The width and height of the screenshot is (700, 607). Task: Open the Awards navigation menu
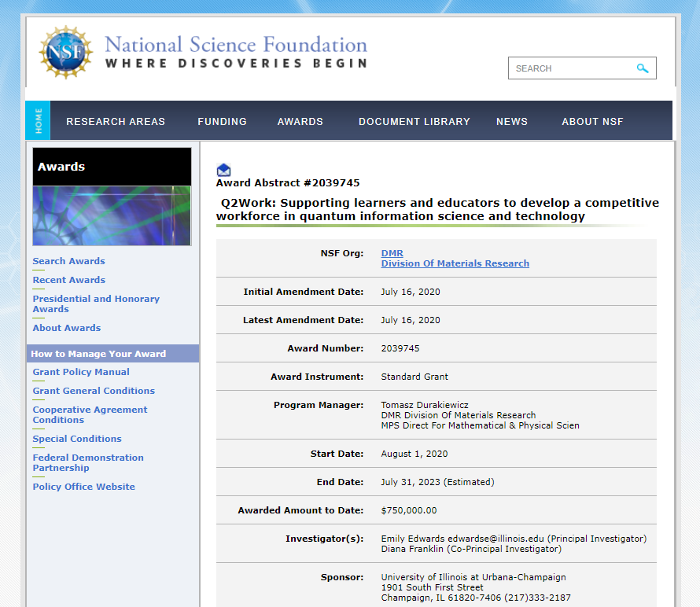[300, 122]
